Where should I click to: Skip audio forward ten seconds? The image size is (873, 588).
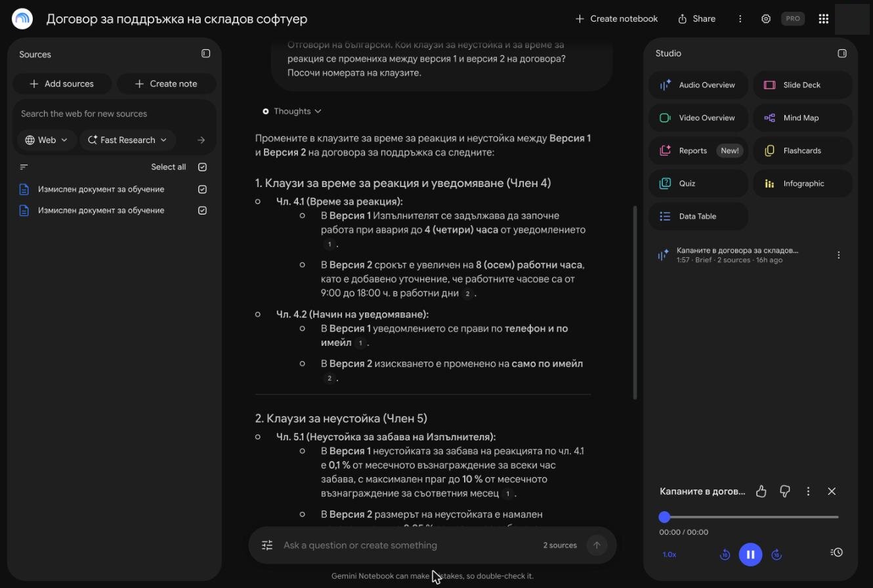[x=776, y=555]
